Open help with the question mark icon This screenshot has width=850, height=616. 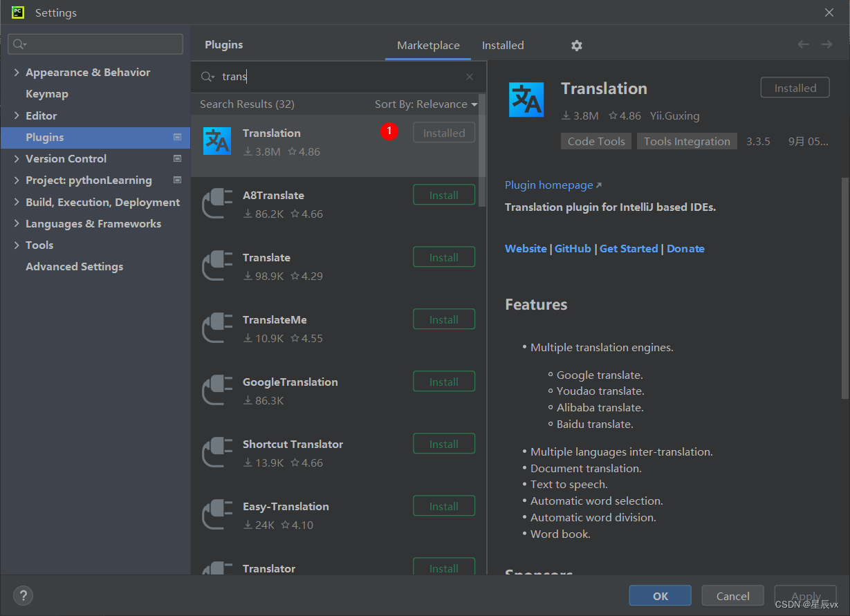pos(23,595)
